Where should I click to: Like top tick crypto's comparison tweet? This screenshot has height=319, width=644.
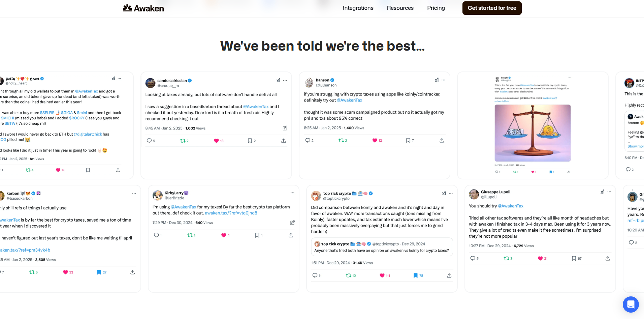tap(381, 275)
